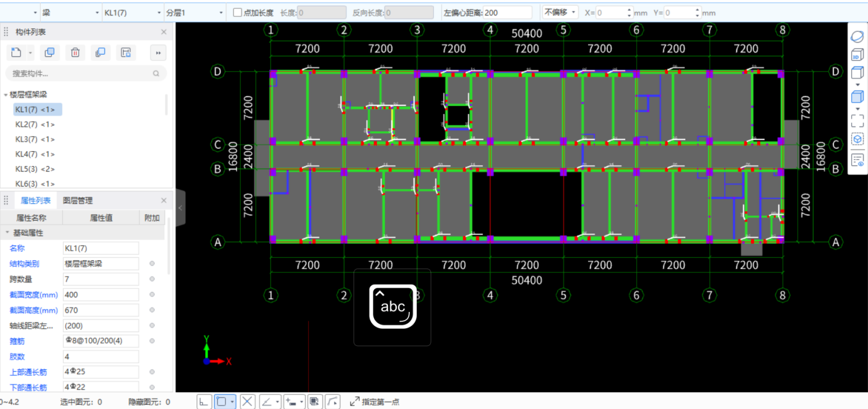Toggle the 附加 dot for 结构类别

click(x=152, y=263)
